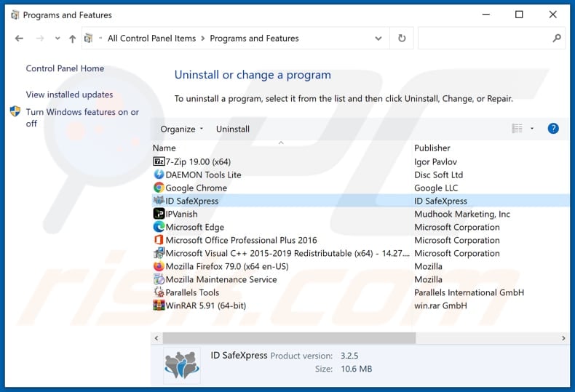Click the scroll right arrow
This screenshot has width=575, height=392.
[563, 338]
